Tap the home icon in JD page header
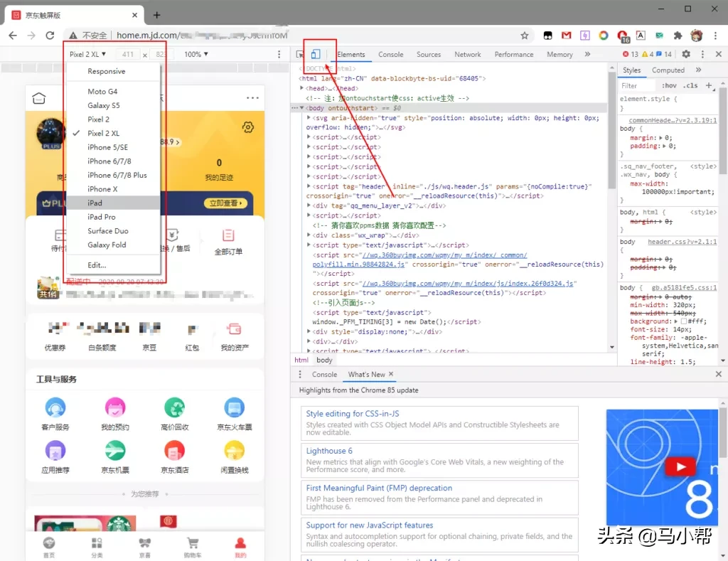This screenshot has width=728, height=561. [x=39, y=98]
